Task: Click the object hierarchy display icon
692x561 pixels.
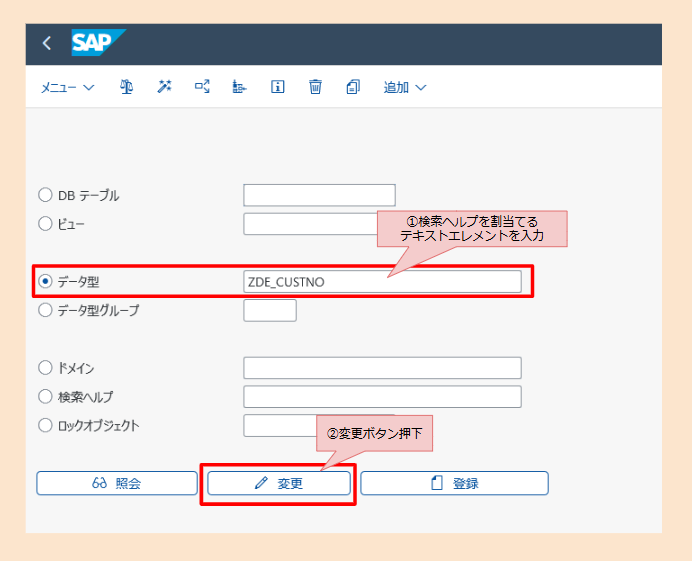Action: pos(240,87)
